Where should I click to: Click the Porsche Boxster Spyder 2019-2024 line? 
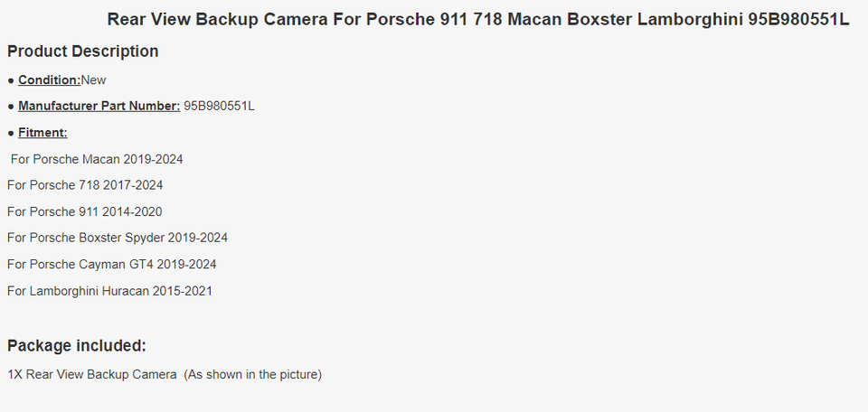pyautogui.click(x=118, y=238)
